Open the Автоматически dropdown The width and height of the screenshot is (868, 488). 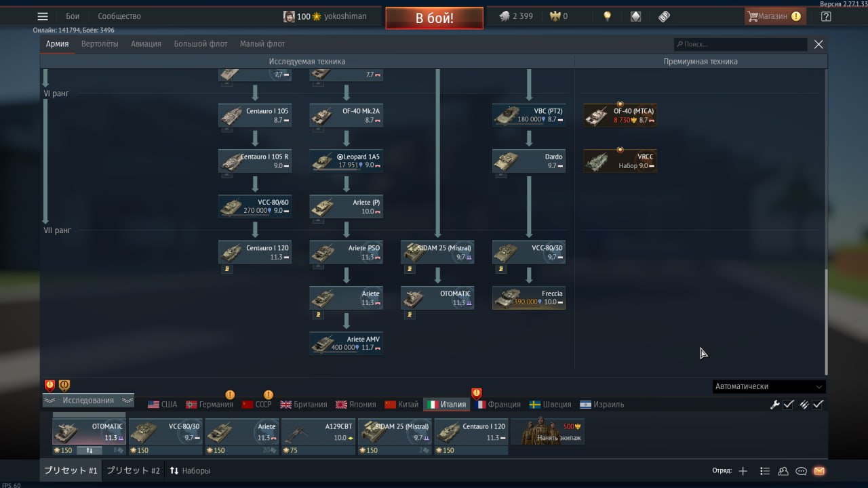point(769,386)
